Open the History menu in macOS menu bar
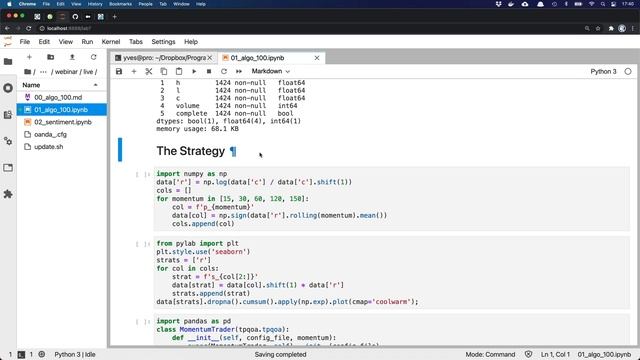Image resolution: width=640 pixels, height=360 pixels. [95, 4]
